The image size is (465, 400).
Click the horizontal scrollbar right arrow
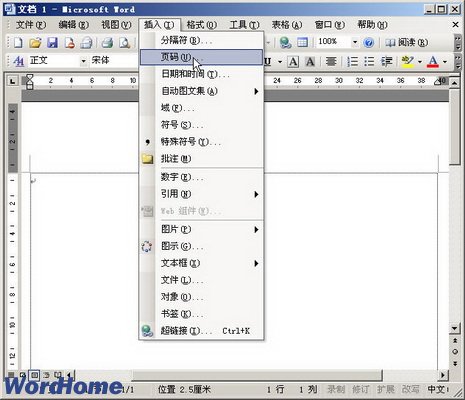pyautogui.click(x=443, y=375)
